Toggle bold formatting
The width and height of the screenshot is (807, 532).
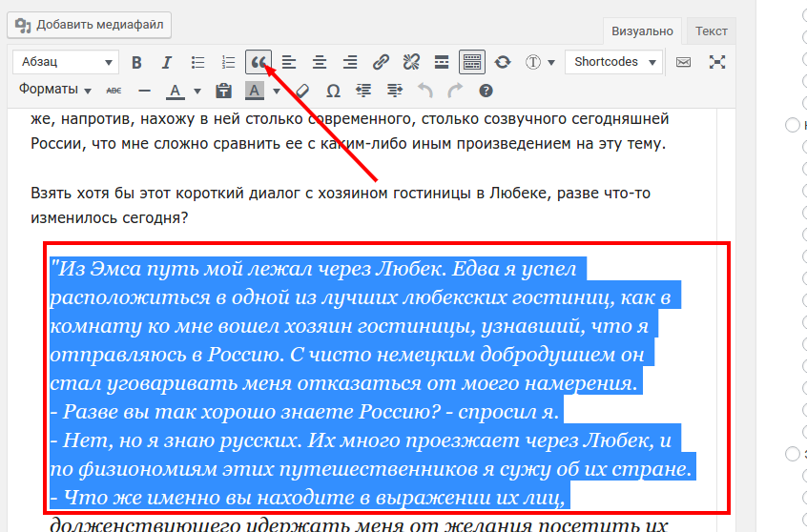[x=136, y=62]
